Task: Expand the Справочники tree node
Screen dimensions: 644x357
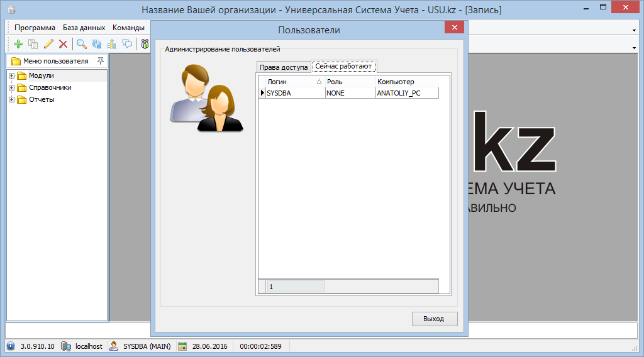Action: (x=11, y=88)
